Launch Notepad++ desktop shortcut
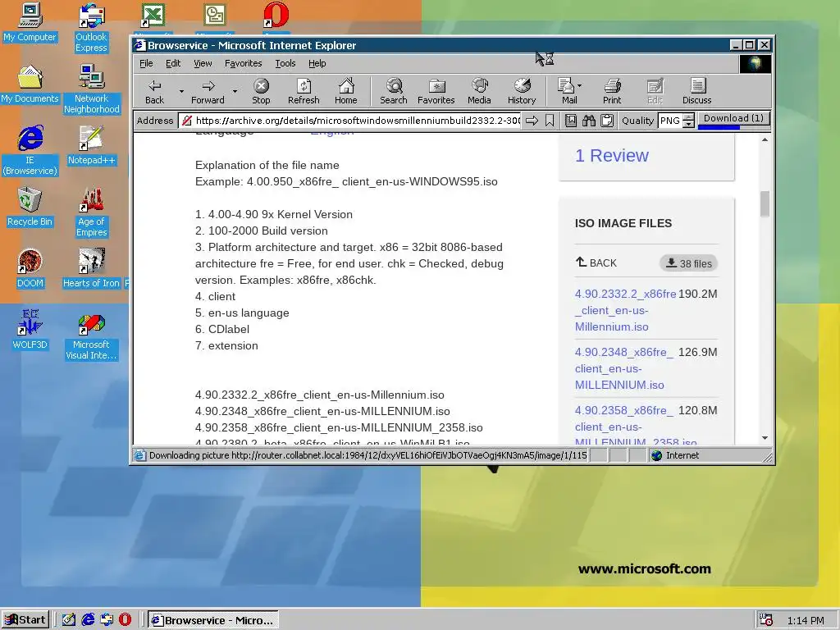Screen dimensions: 840x630 91,145
